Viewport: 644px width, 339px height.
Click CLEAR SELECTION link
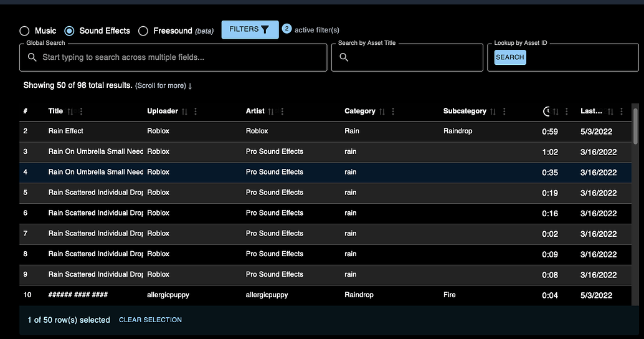150,320
